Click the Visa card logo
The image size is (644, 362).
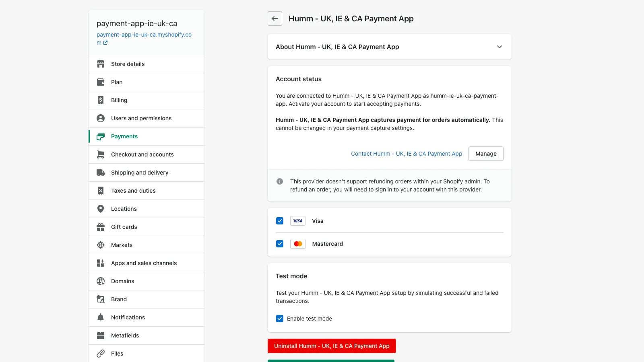pyautogui.click(x=298, y=221)
